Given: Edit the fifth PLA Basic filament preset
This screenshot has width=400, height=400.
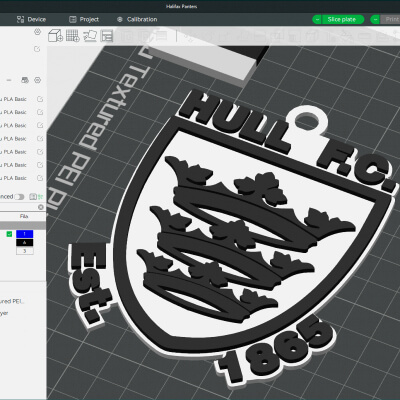Looking at the screenshot, I should (40, 152).
